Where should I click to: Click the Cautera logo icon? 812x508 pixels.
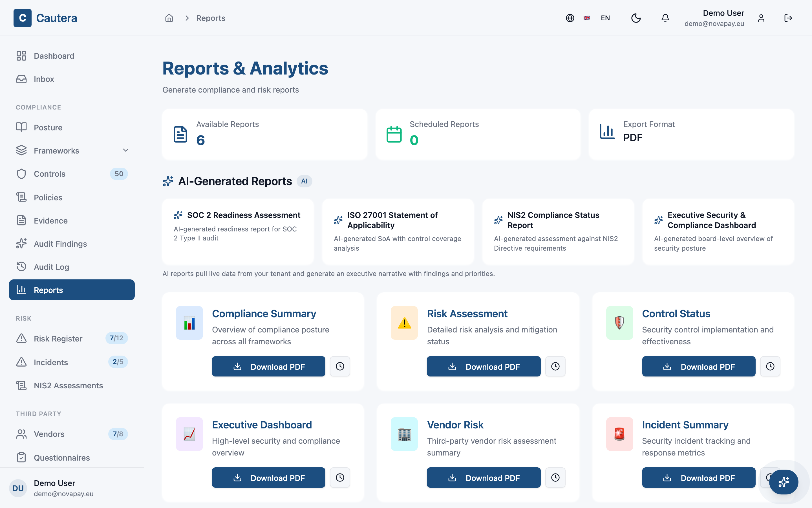(23, 18)
